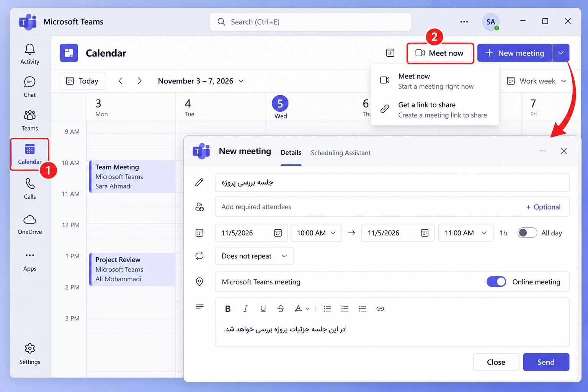Expand the New meeting split-button arrow
588x392 pixels.
pos(561,53)
